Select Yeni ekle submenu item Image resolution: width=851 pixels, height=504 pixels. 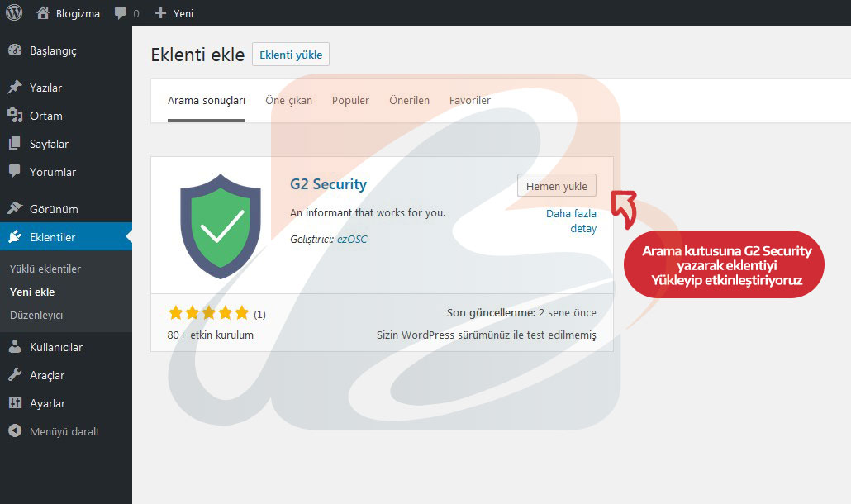[x=32, y=292]
